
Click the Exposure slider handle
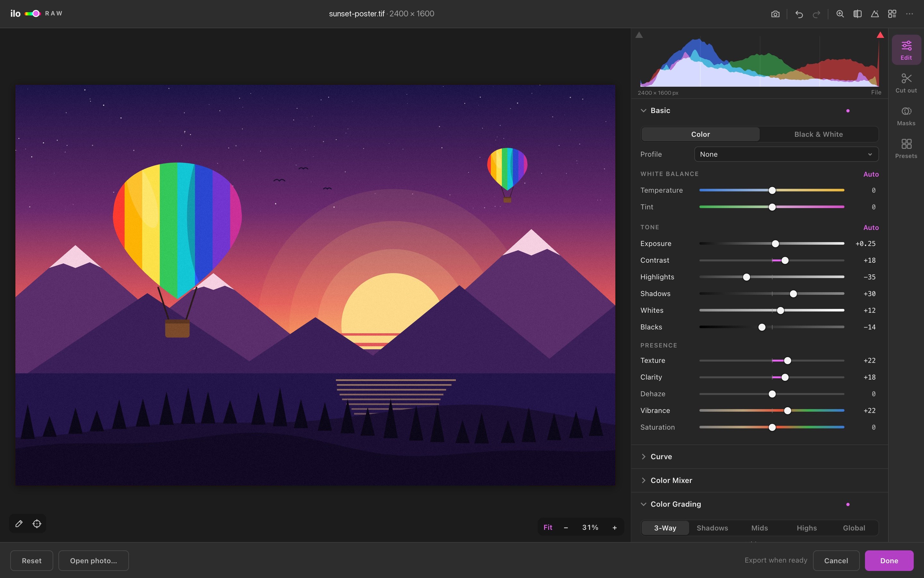775,244
